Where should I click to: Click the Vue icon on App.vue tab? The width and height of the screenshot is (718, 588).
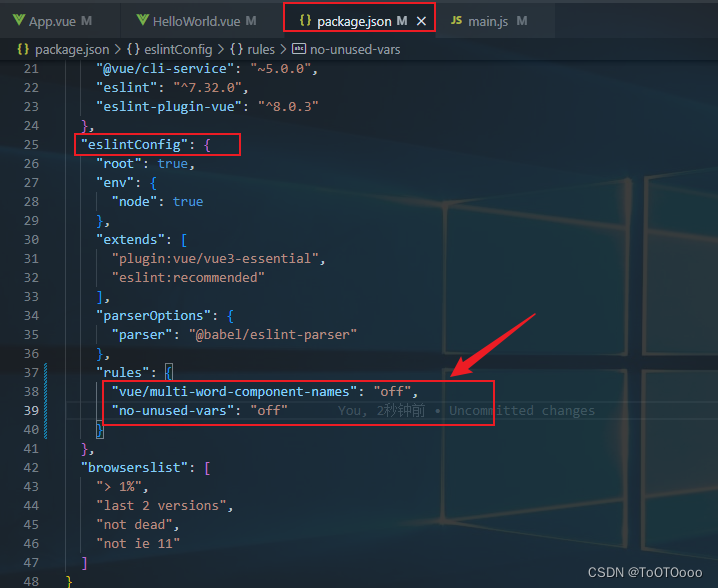click(19, 20)
